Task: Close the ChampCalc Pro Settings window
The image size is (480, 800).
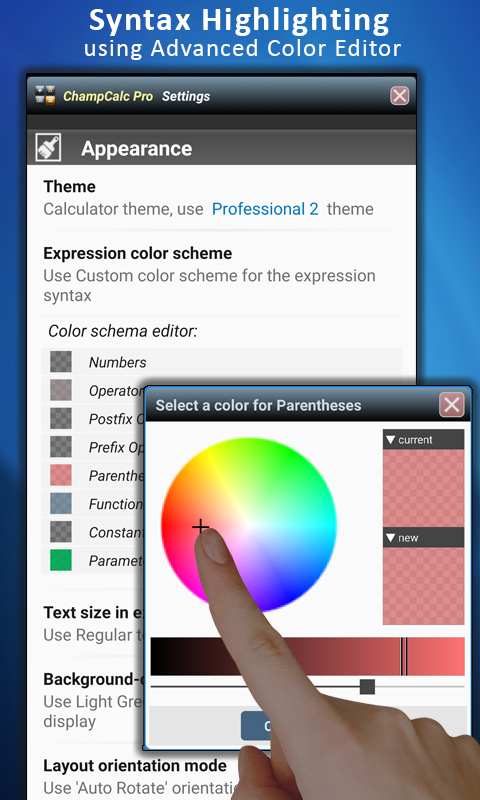Action: (399, 95)
